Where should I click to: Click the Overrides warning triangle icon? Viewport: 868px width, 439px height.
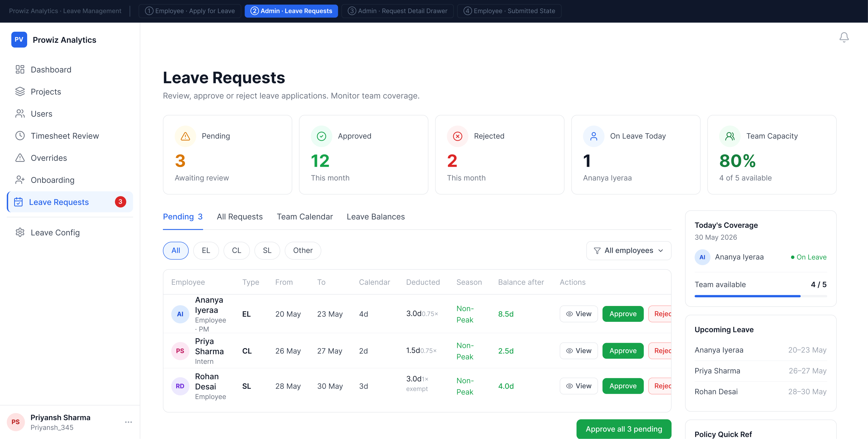[x=20, y=158]
